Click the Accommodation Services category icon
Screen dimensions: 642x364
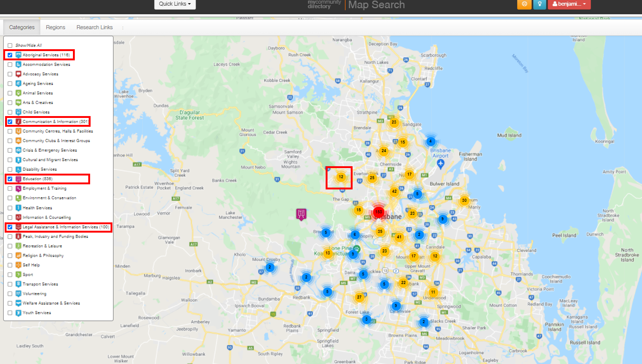(x=19, y=65)
